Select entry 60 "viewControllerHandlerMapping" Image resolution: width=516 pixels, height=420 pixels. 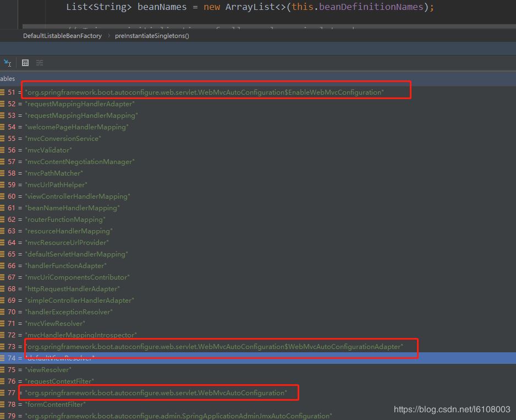[x=77, y=196]
